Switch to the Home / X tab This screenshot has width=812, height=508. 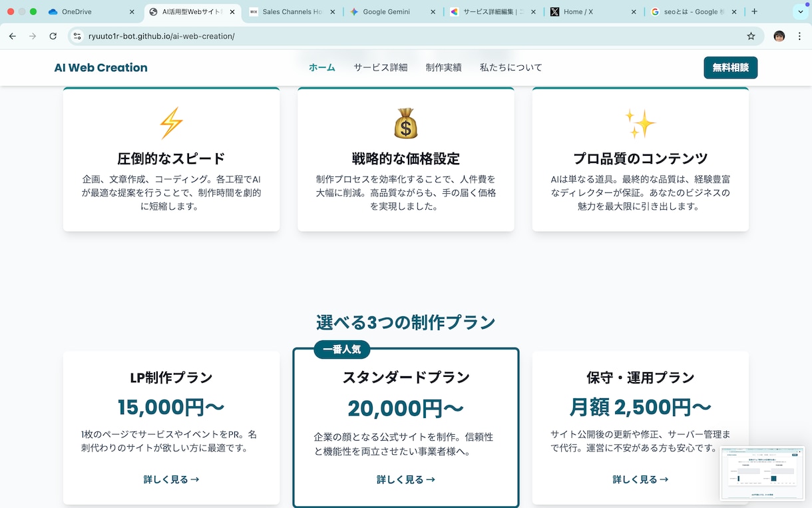594,12
